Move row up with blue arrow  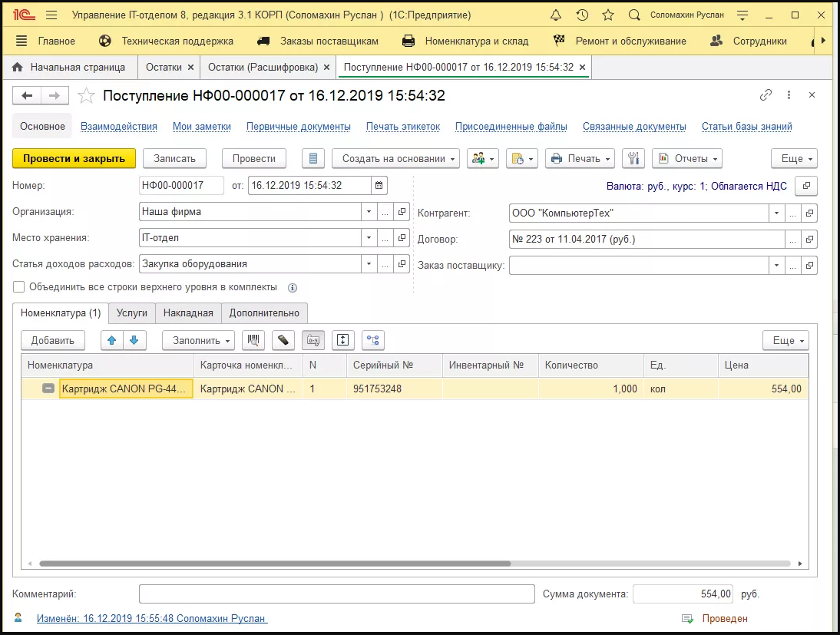112,340
